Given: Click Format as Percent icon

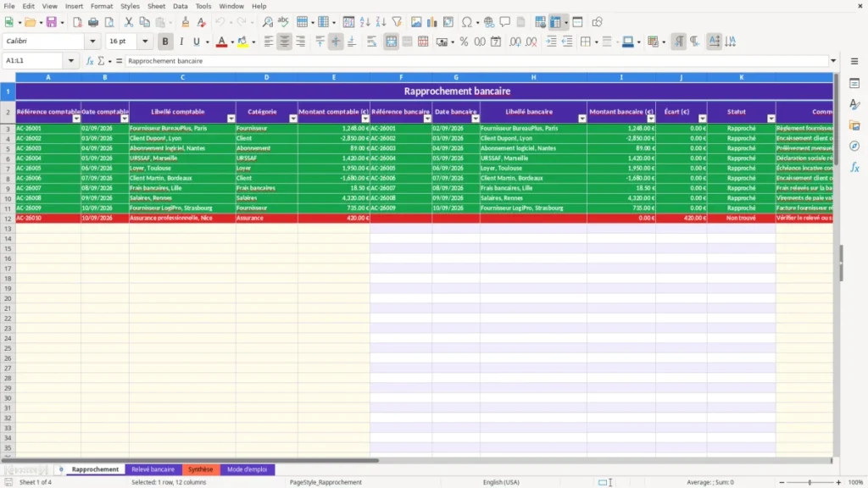Looking at the screenshot, I should point(464,42).
